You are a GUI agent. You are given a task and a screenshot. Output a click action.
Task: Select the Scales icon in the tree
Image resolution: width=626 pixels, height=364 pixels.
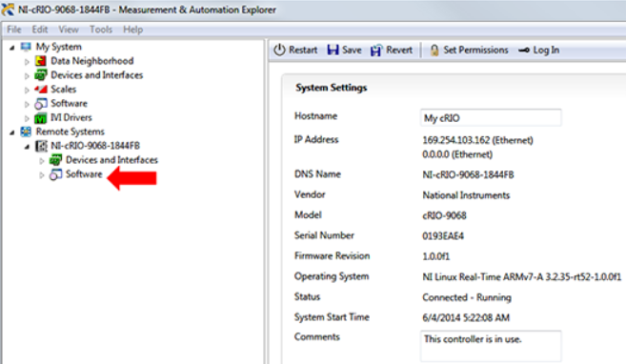click(41, 89)
